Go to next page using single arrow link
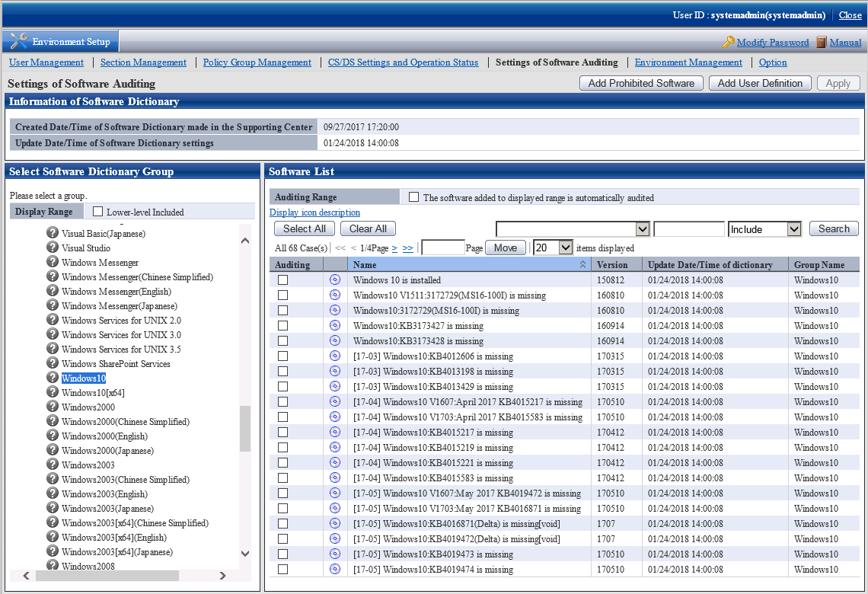 394,248
